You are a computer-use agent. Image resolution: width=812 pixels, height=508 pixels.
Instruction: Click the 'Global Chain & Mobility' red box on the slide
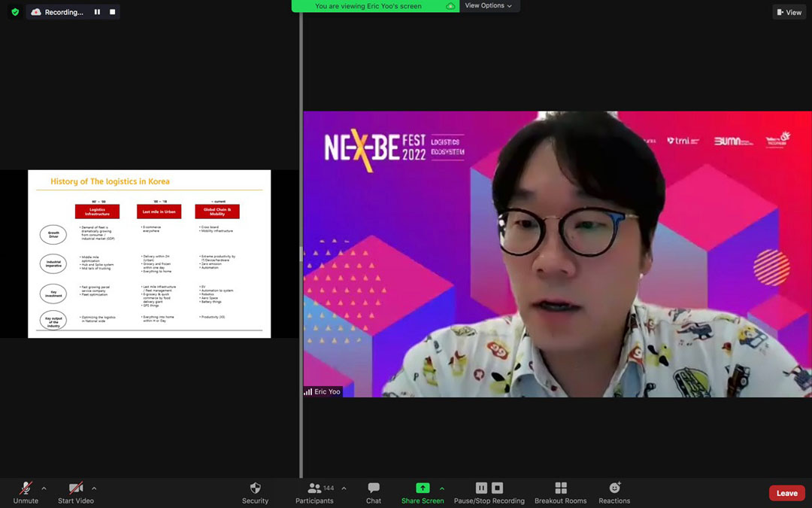(x=217, y=211)
